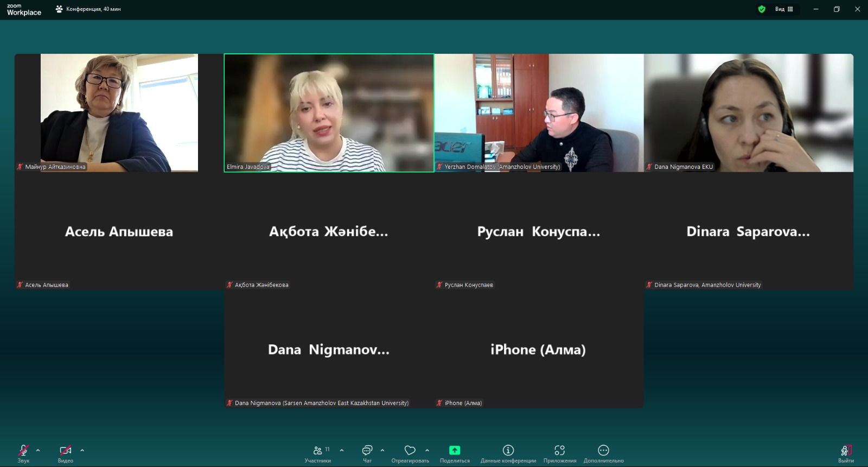Open reactions with Отреагировать heart icon

coord(410,453)
